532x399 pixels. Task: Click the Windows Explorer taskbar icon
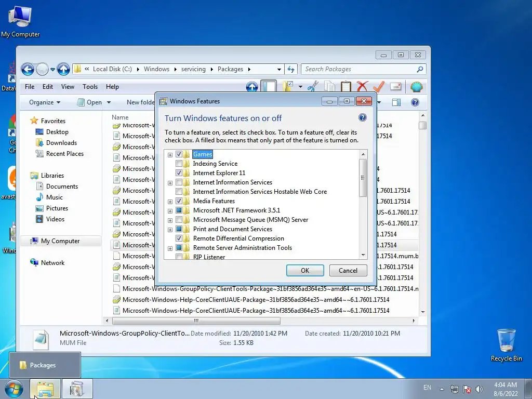pos(45,389)
